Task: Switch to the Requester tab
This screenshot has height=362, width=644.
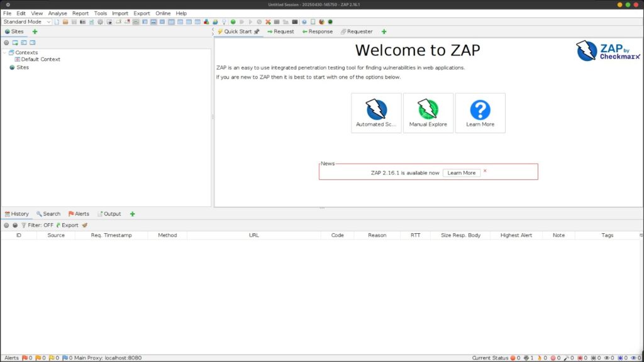Action: tap(357, 31)
